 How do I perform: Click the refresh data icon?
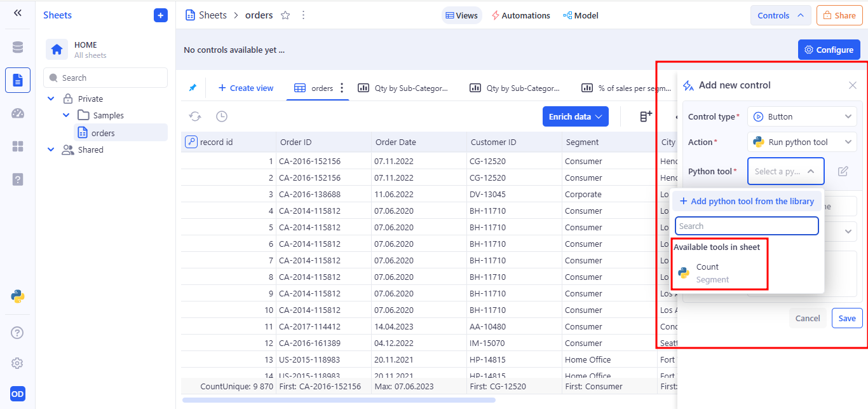point(195,116)
